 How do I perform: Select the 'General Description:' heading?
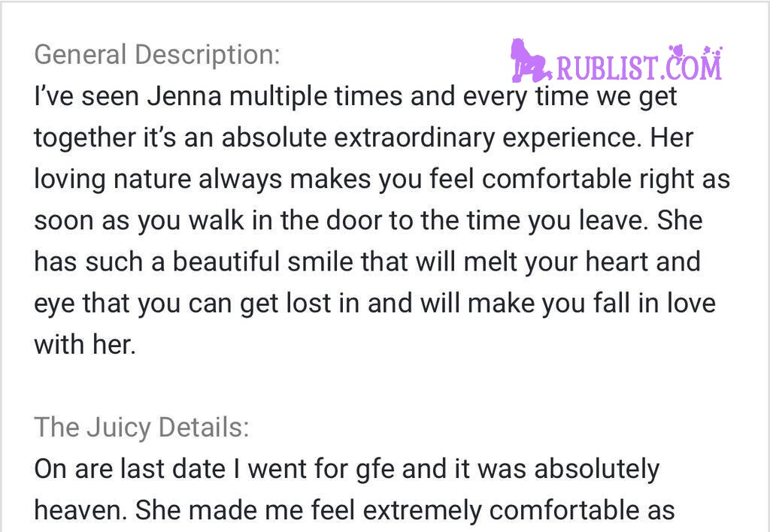(157, 54)
